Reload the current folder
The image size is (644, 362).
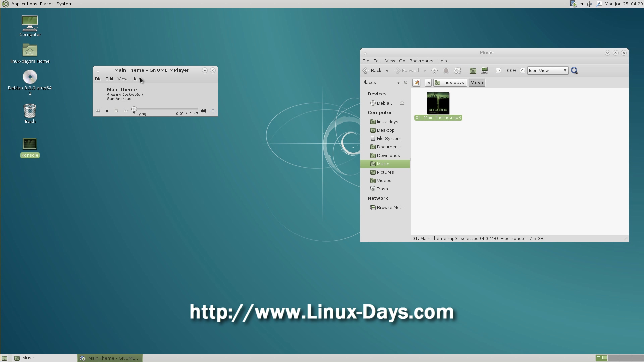click(458, 71)
